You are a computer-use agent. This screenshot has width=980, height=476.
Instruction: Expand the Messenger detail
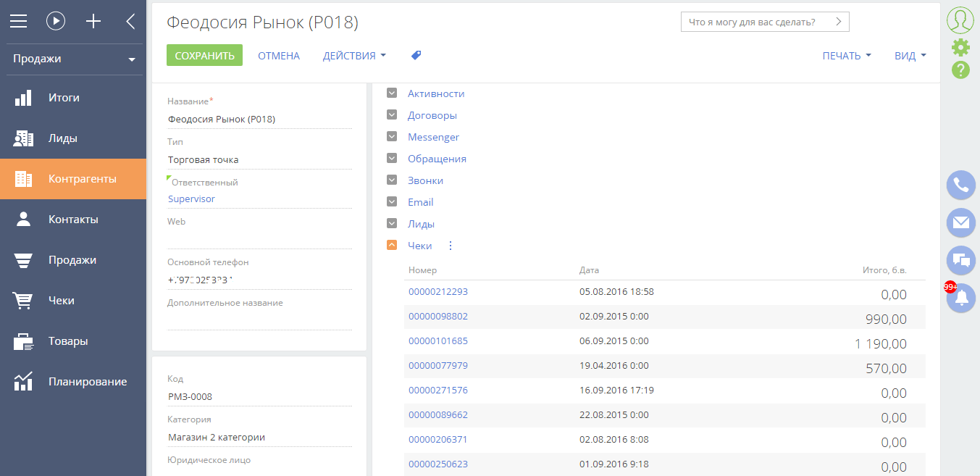(392, 136)
